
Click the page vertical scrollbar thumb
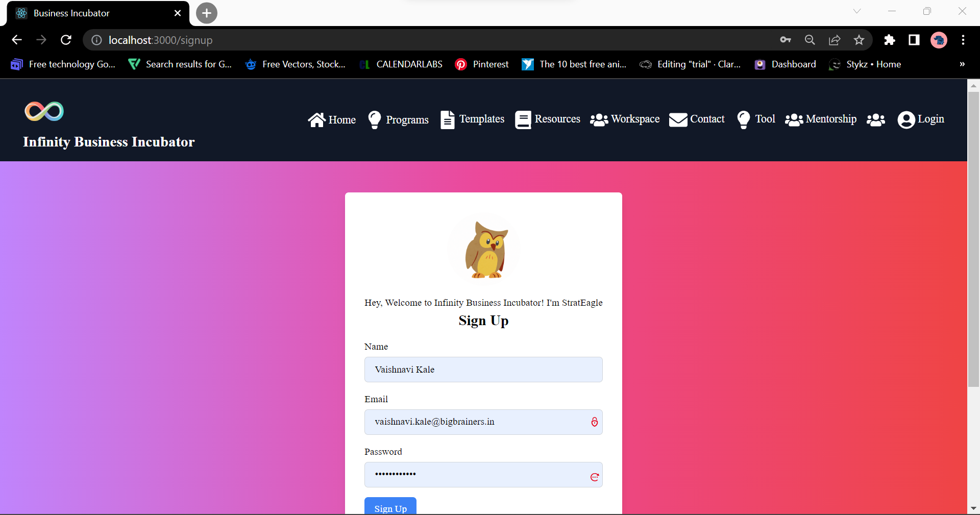pyautogui.click(x=973, y=239)
